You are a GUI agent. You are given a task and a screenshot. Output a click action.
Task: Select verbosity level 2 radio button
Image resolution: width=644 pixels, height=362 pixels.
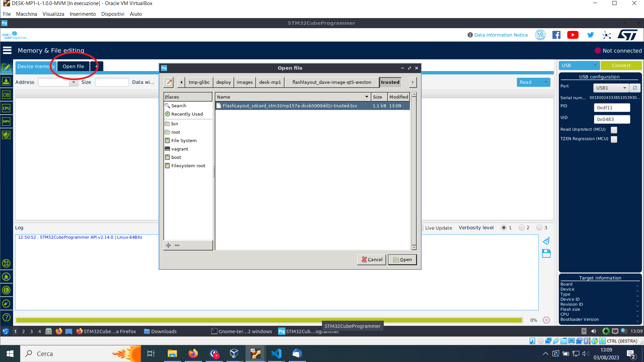(522, 228)
